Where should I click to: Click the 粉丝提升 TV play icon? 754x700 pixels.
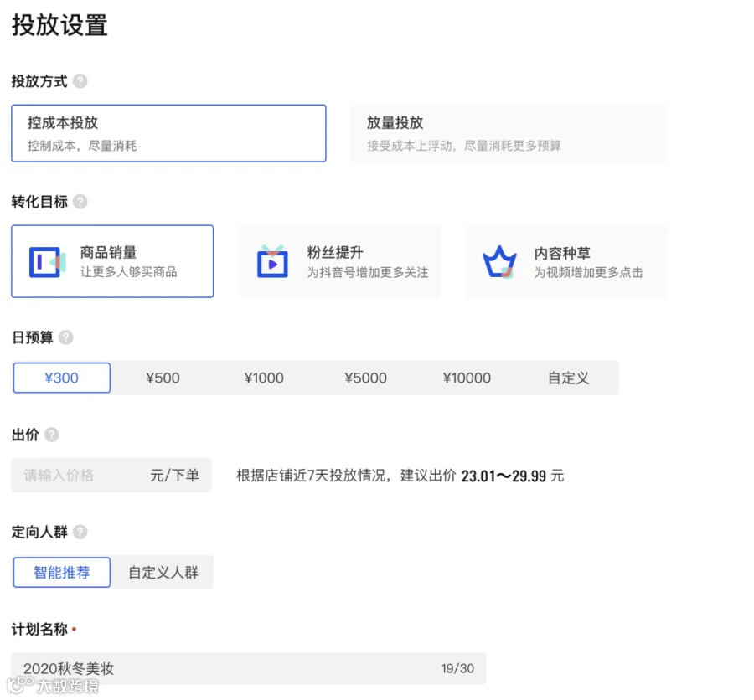[272, 261]
